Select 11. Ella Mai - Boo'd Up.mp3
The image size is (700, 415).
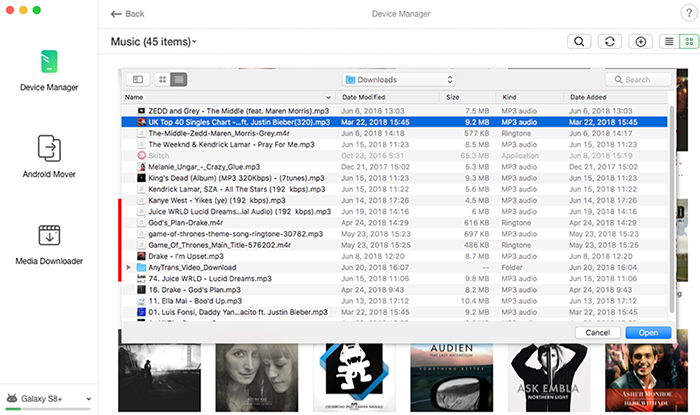point(394,301)
